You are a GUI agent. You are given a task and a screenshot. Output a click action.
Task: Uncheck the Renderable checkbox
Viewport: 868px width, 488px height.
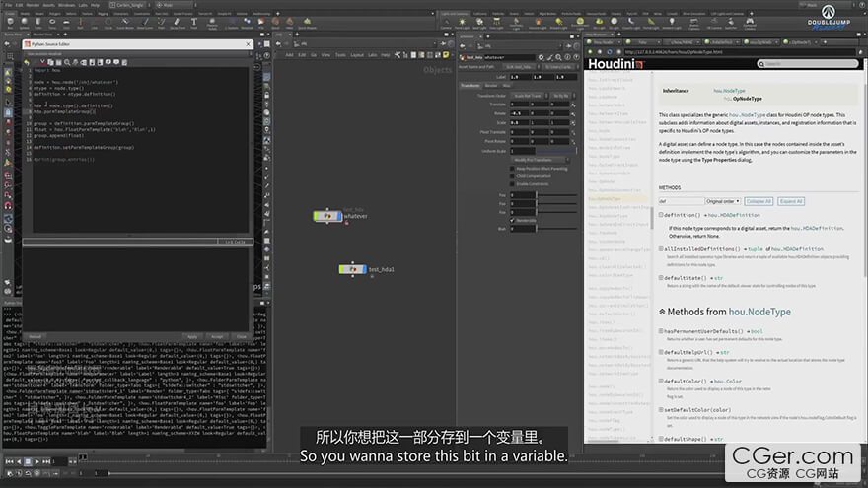click(x=513, y=220)
